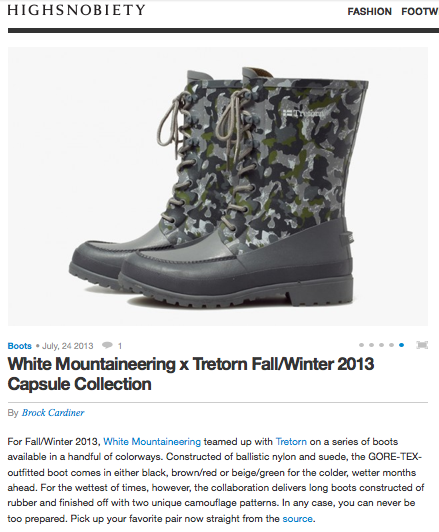439x532 pixels.
Task: Open the Footwear menu section
Action: point(420,12)
